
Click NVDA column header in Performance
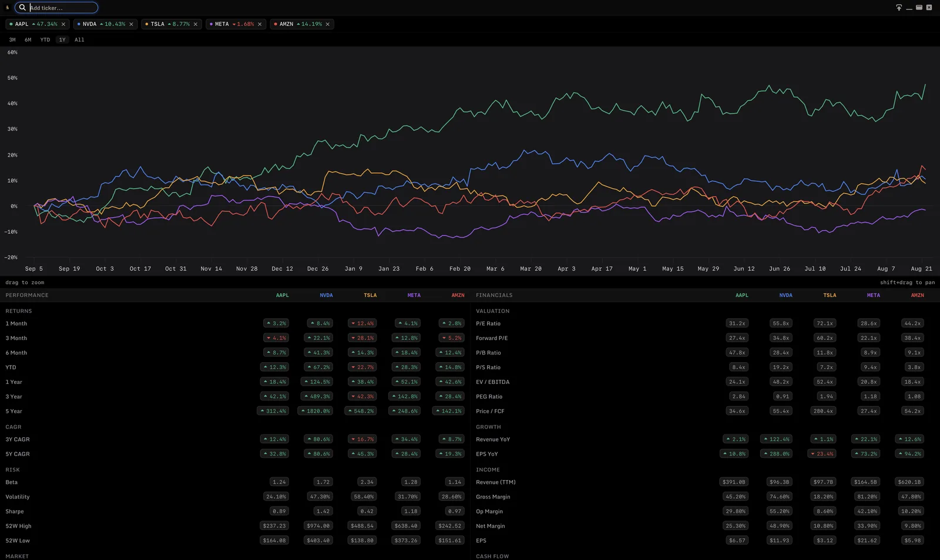[x=326, y=295]
